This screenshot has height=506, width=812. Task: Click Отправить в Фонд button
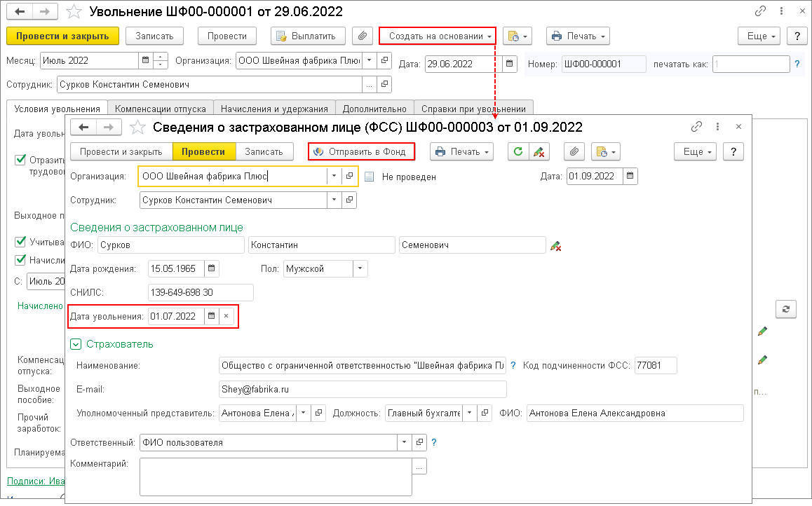(x=361, y=151)
